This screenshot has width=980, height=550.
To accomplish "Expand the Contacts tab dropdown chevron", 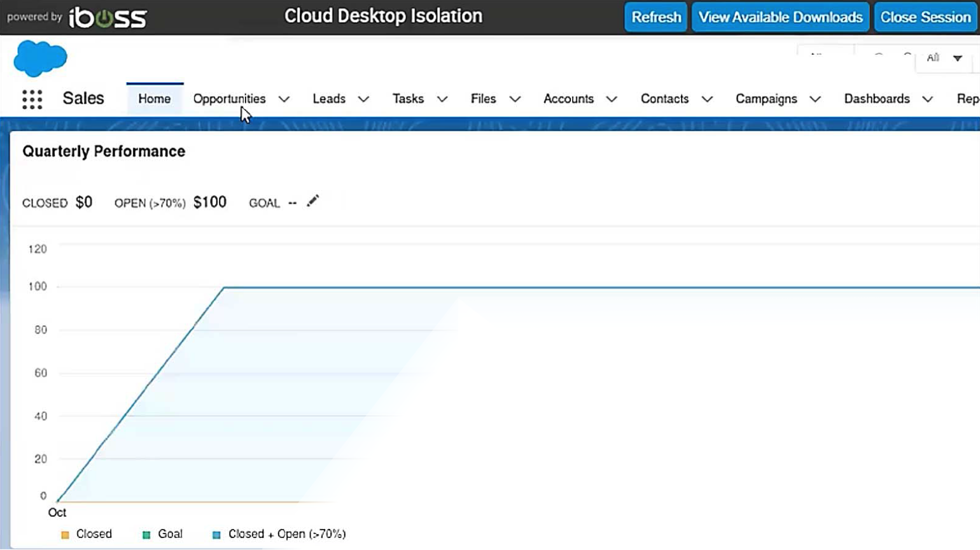I will click(x=707, y=99).
